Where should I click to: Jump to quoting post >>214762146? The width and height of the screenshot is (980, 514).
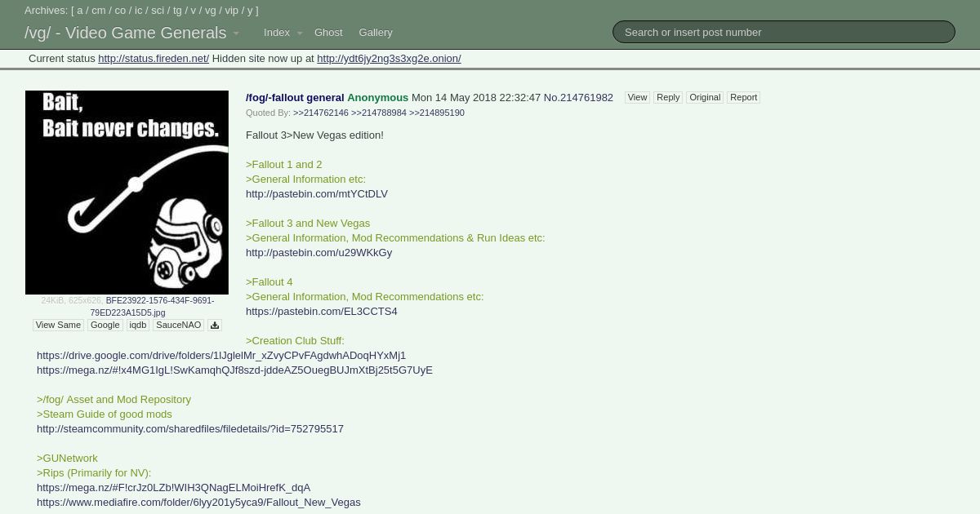321,113
